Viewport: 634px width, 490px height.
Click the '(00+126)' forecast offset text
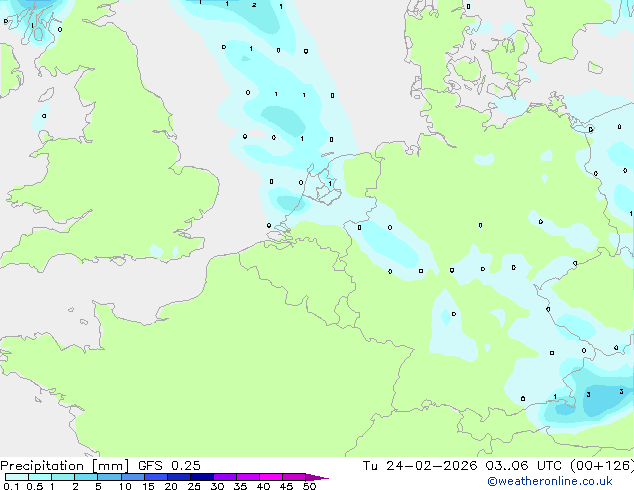click(602, 466)
